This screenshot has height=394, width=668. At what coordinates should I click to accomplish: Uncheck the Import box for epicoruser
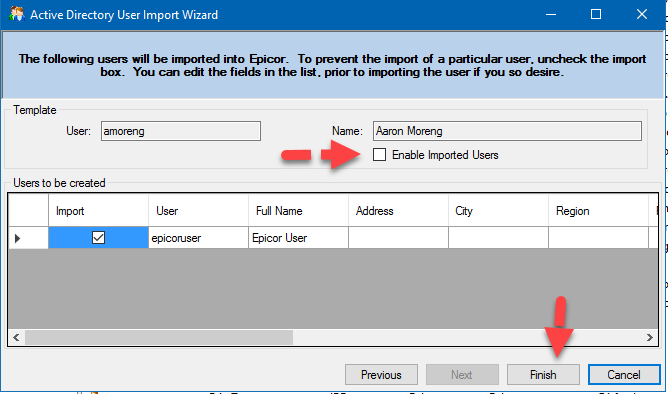pos(98,237)
